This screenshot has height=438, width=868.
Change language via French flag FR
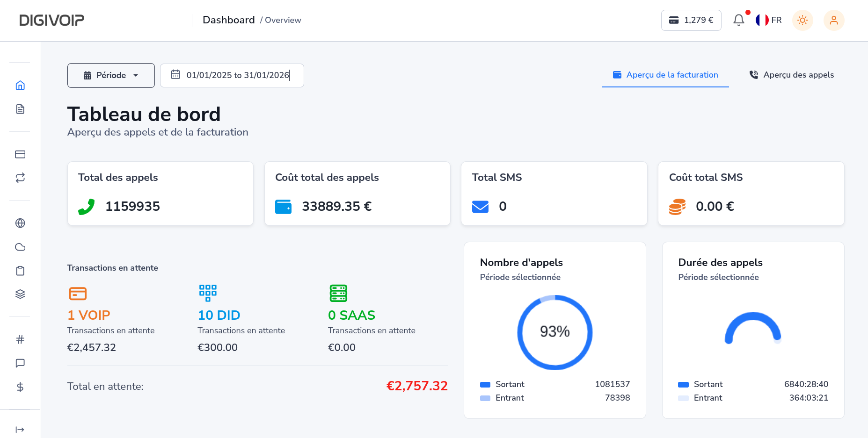point(769,20)
